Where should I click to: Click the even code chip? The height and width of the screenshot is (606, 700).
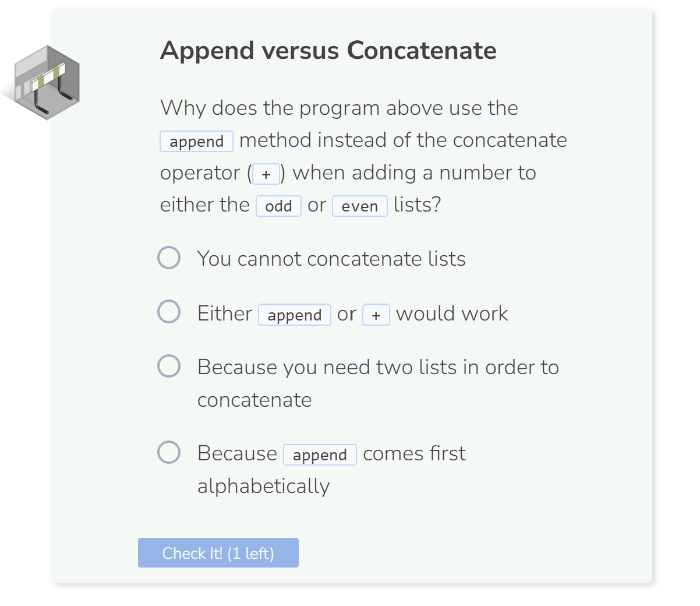tap(360, 206)
